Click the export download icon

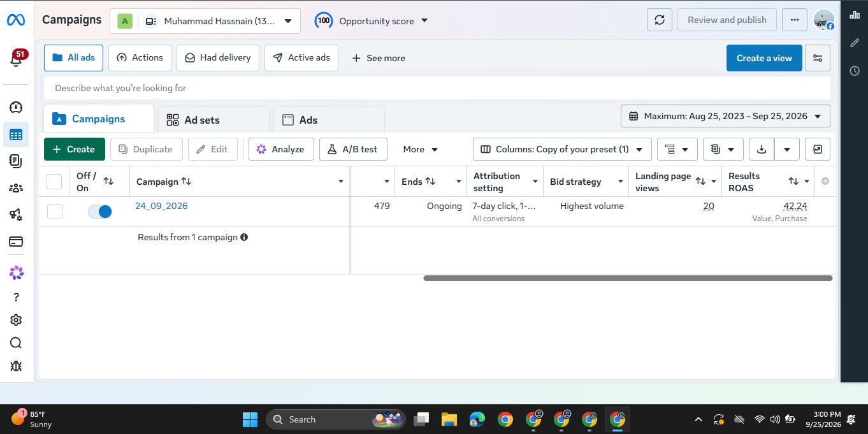coord(762,149)
